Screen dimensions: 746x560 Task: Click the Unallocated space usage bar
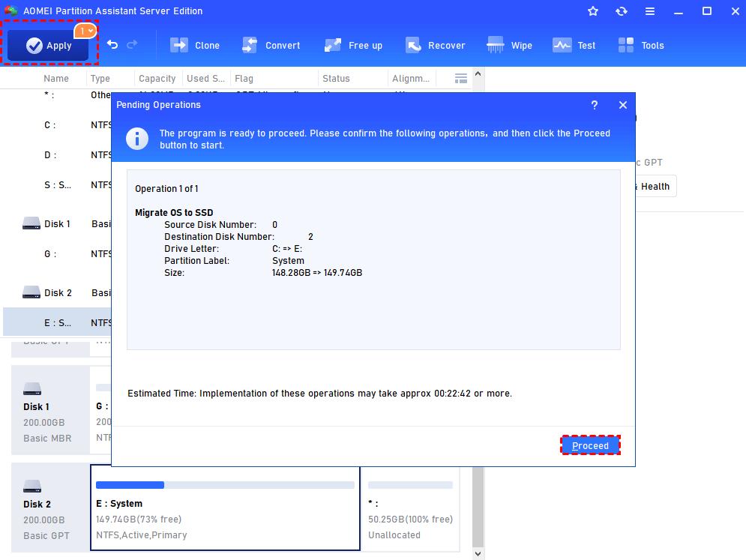(410, 485)
